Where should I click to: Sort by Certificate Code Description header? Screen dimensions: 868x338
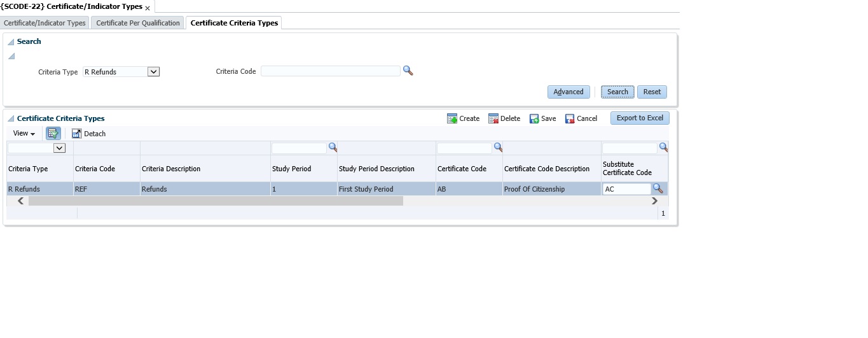[x=552, y=169]
